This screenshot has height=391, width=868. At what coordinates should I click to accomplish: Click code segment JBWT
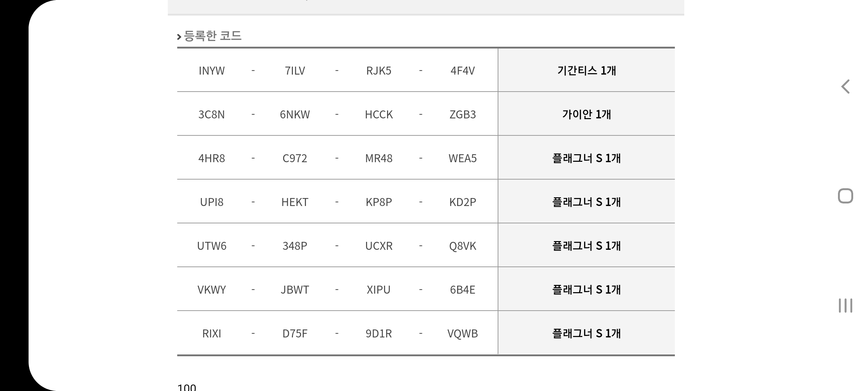(295, 290)
